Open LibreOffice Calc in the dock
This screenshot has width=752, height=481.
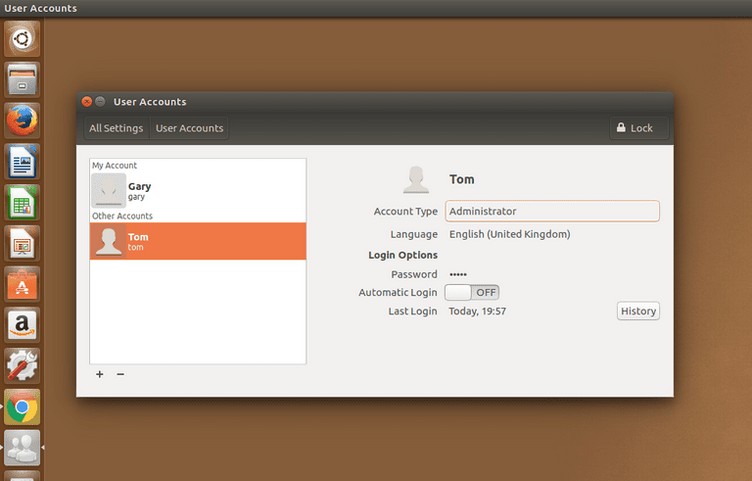tap(22, 202)
